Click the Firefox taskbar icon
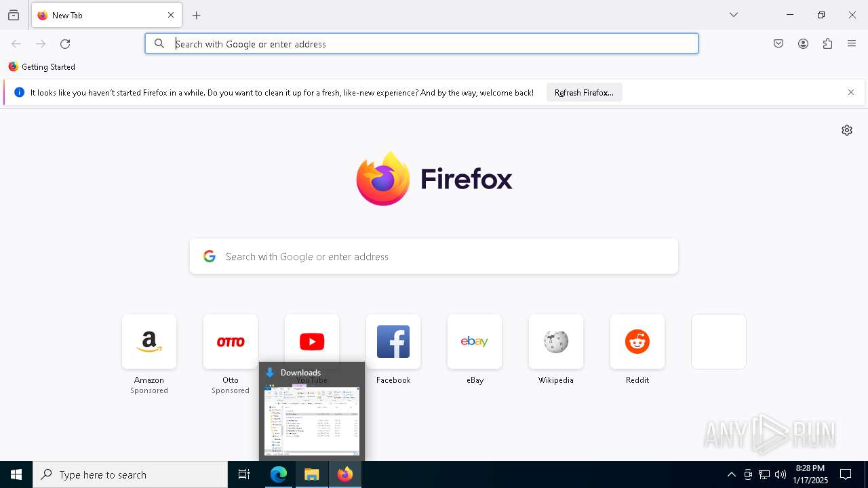The height and width of the screenshot is (488, 868). 345,474
